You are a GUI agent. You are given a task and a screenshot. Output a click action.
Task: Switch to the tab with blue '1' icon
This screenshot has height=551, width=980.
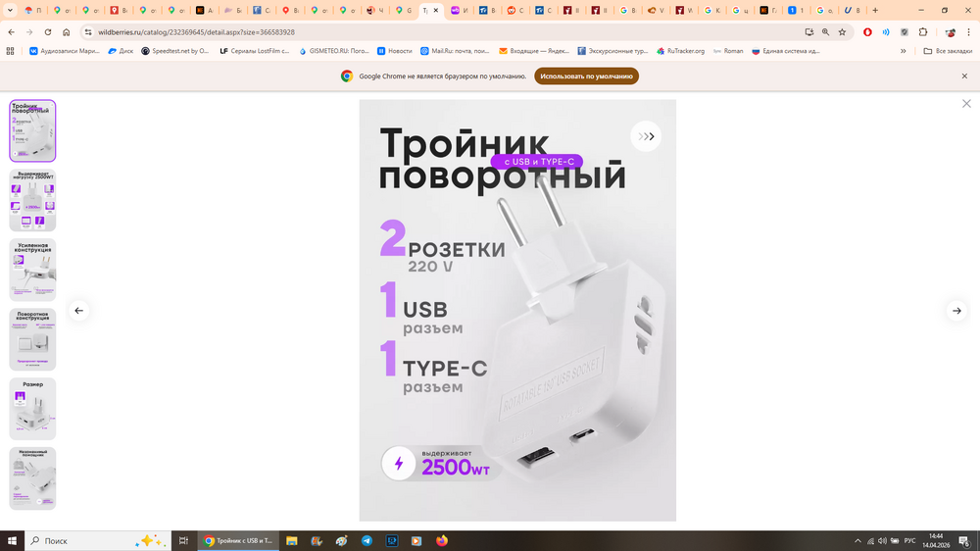pyautogui.click(x=796, y=10)
